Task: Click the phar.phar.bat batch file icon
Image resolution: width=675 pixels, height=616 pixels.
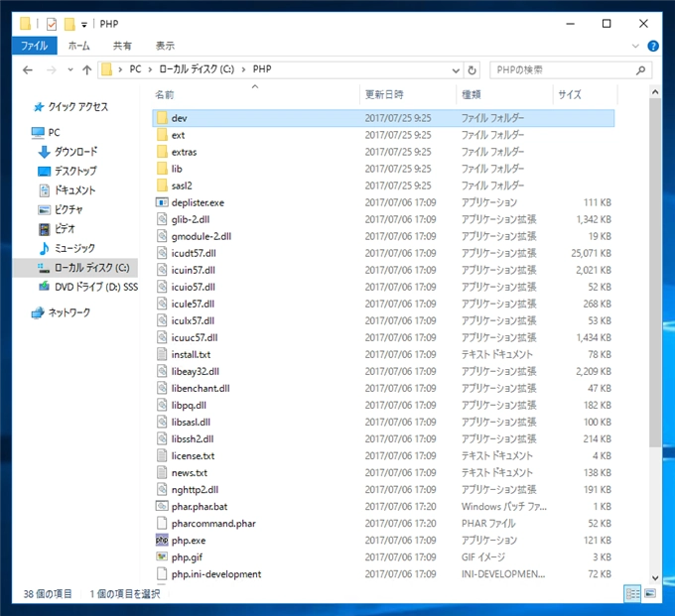Action: tap(162, 506)
